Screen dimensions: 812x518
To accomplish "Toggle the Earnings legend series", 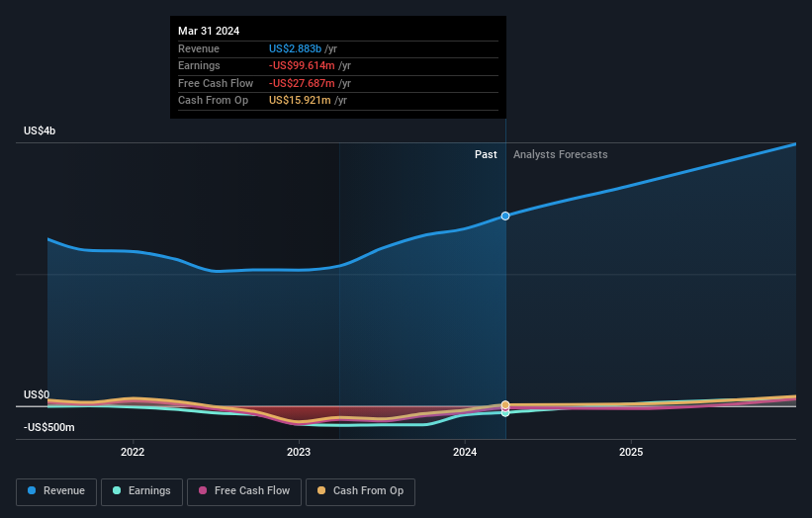I will (x=141, y=491).
